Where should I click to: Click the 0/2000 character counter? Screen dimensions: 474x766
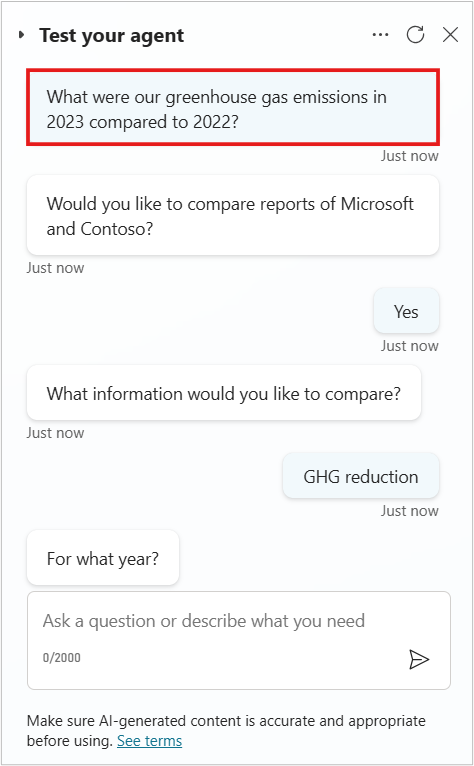pos(62,658)
